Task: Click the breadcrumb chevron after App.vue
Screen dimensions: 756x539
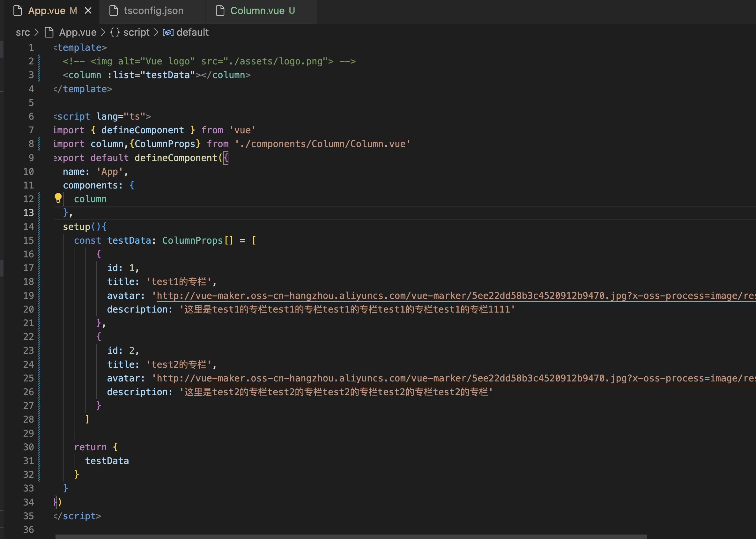Action: click(103, 32)
